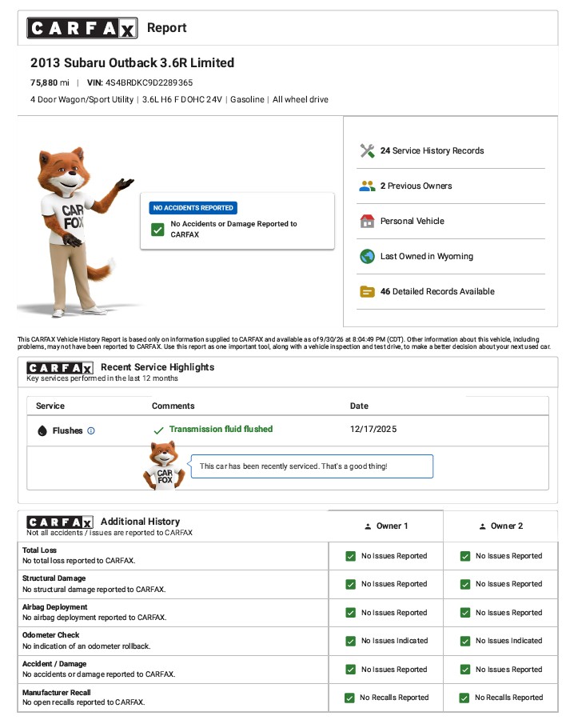Click the green checkmark beside Transmission fluid flushed
Viewport: 574px width, 728px height.
pyautogui.click(x=158, y=430)
